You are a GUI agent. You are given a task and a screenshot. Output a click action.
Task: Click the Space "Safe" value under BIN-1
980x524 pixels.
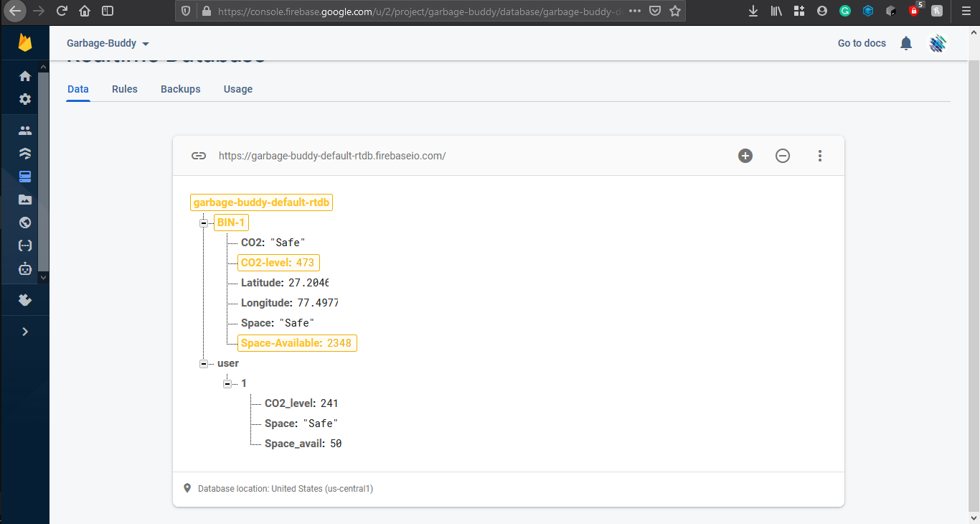[x=297, y=323]
